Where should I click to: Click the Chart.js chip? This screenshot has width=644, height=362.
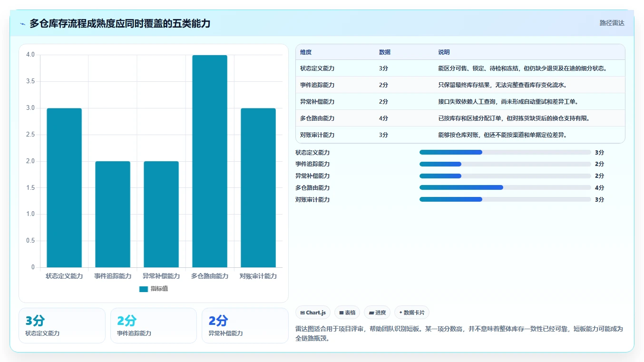(x=312, y=313)
